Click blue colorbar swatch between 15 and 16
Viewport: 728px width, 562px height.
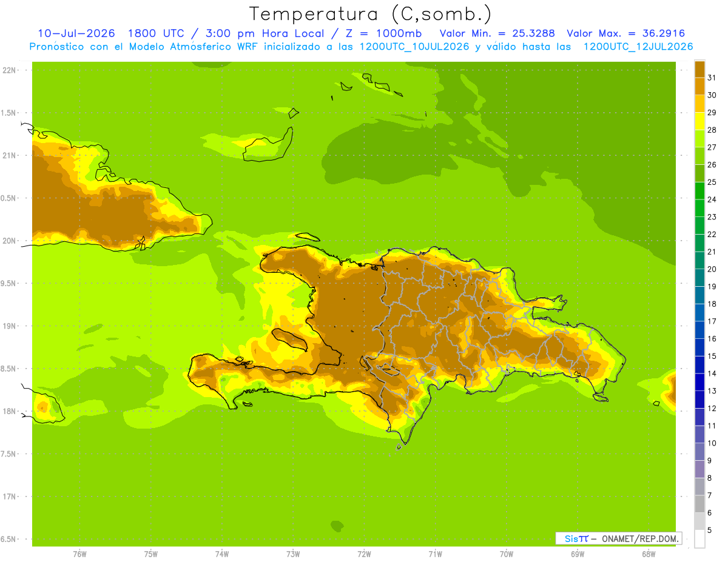(x=699, y=347)
